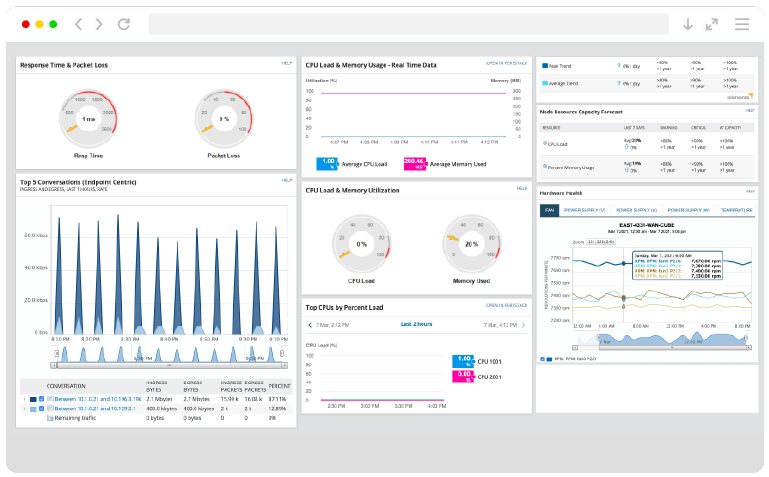Switch to the Power Supply (V) tab
769x477 pixels.
[585, 210]
